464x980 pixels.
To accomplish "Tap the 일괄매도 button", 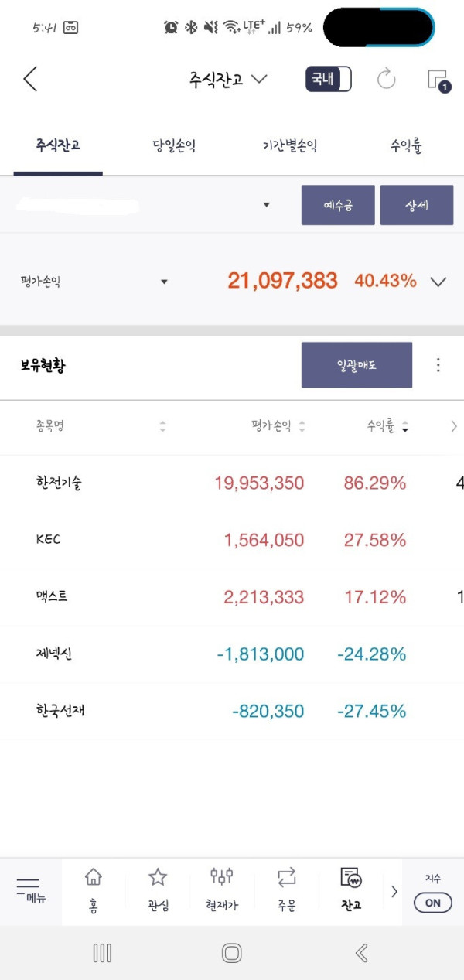I will (x=357, y=365).
